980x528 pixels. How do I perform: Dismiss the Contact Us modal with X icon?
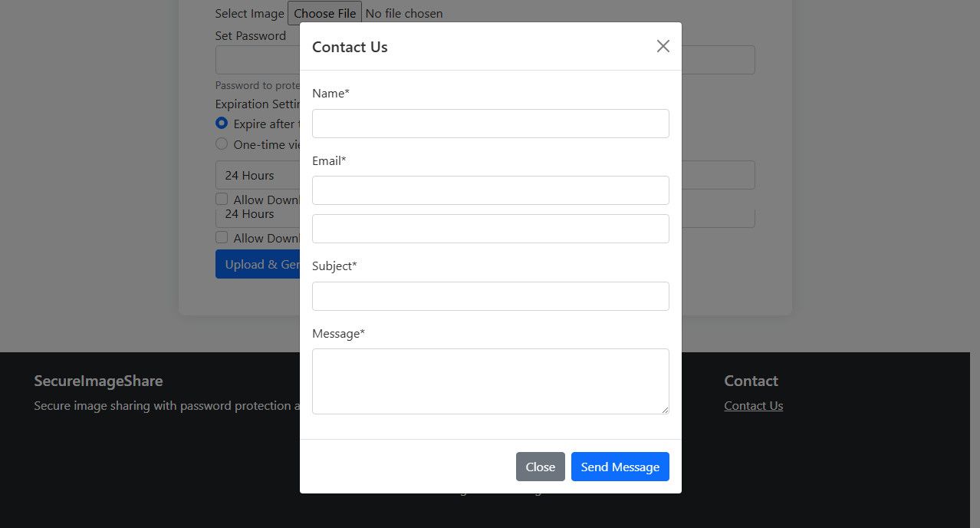(663, 46)
